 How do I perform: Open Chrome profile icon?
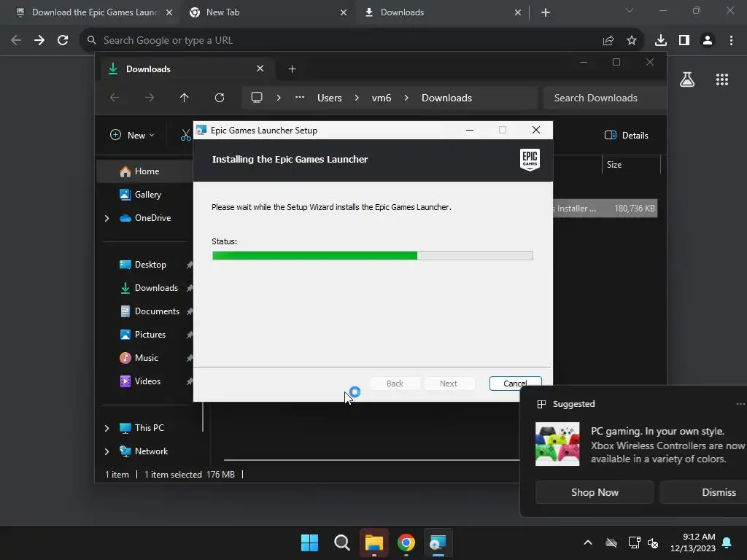708,41
